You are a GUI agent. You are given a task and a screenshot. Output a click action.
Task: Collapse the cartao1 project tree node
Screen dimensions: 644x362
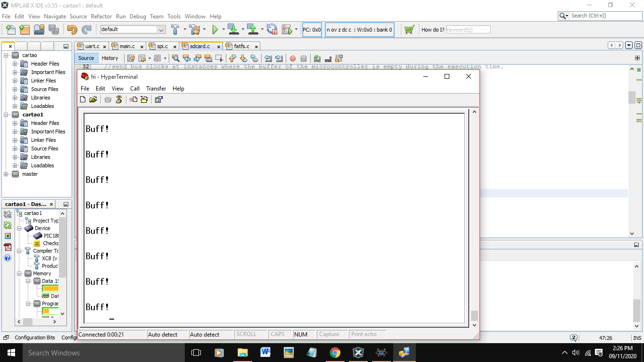click(6, 115)
